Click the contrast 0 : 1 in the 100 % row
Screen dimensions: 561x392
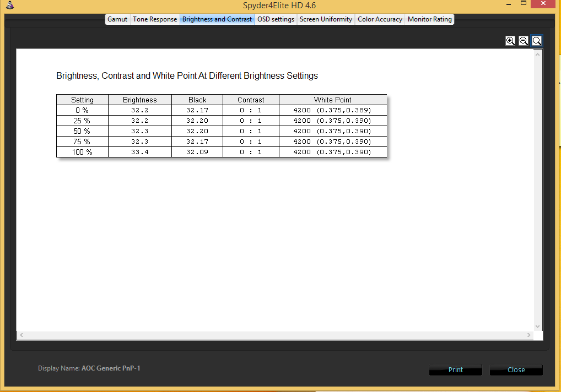click(x=251, y=152)
